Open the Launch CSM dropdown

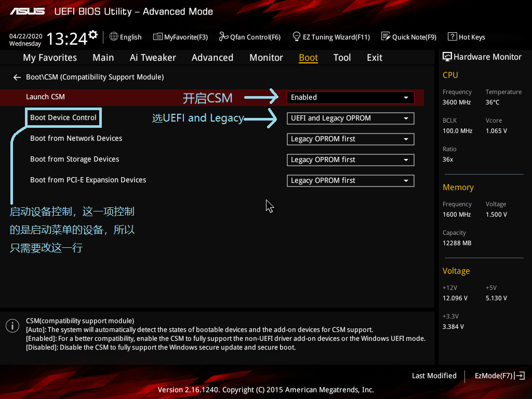pyautogui.click(x=351, y=97)
